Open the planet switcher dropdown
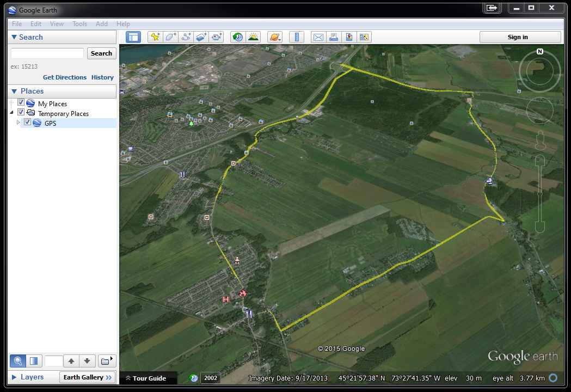Viewport: 571px width, 392px height. (275, 37)
